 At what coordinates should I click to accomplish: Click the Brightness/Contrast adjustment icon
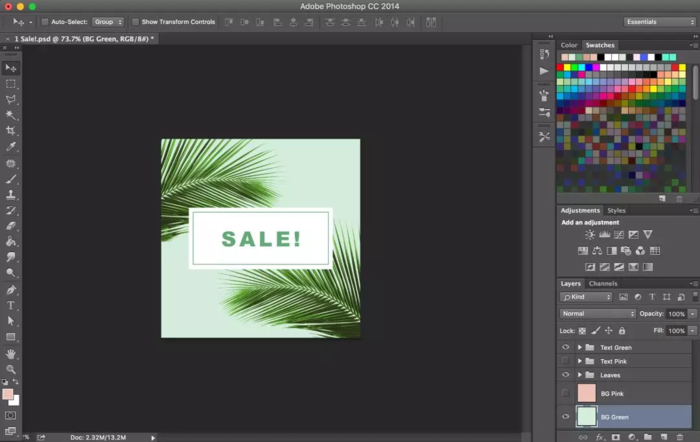click(x=590, y=234)
